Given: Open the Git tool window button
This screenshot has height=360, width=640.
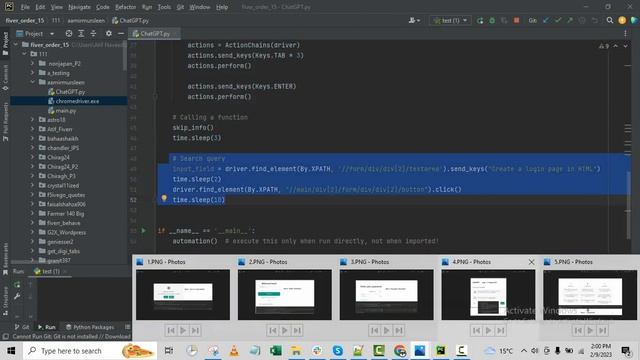Looking at the screenshot, I should pos(22,327).
